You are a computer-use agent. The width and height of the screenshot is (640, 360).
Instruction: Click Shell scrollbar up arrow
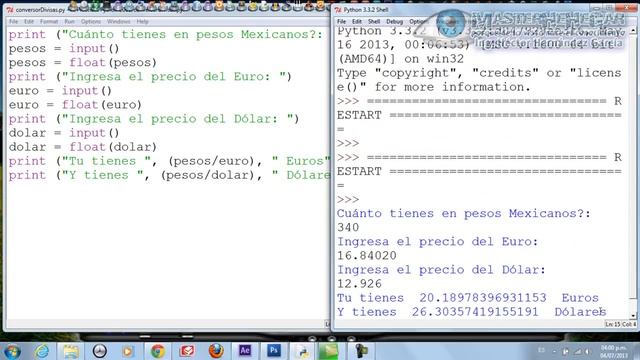tap(633, 31)
